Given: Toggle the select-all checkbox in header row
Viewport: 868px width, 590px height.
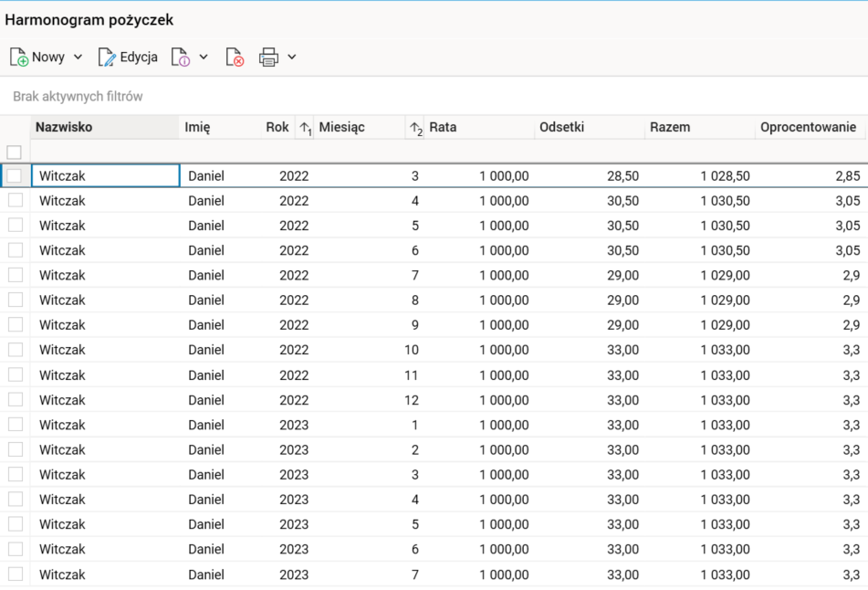Looking at the screenshot, I should tap(15, 152).
